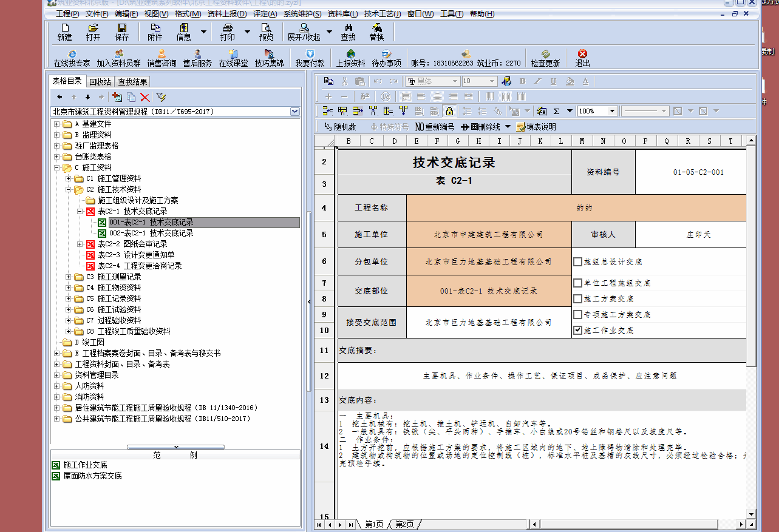Click the NO重新编号 renumber button

coord(435,127)
